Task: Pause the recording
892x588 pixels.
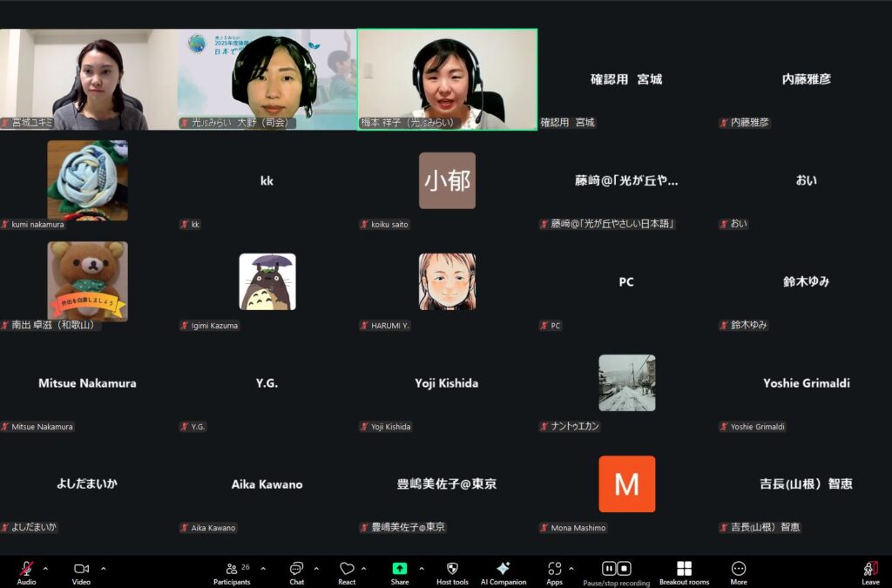Action: click(x=609, y=569)
